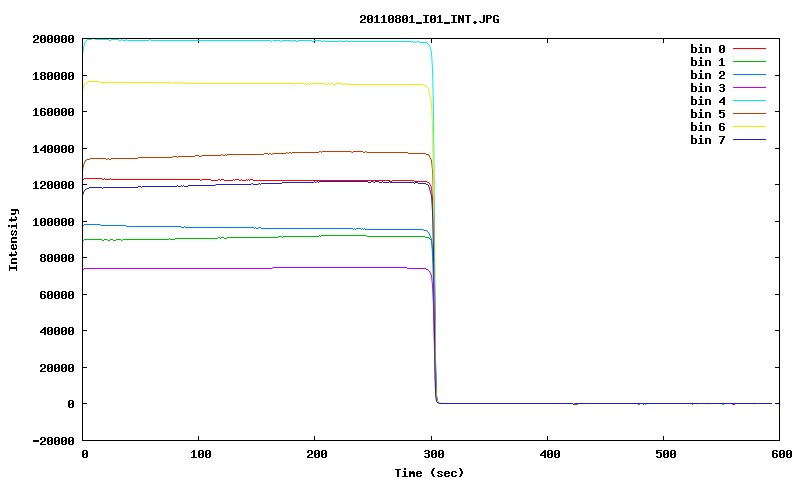Click the 20000 y-axis tick label
This screenshot has height=480, width=800.
[x=57, y=368]
